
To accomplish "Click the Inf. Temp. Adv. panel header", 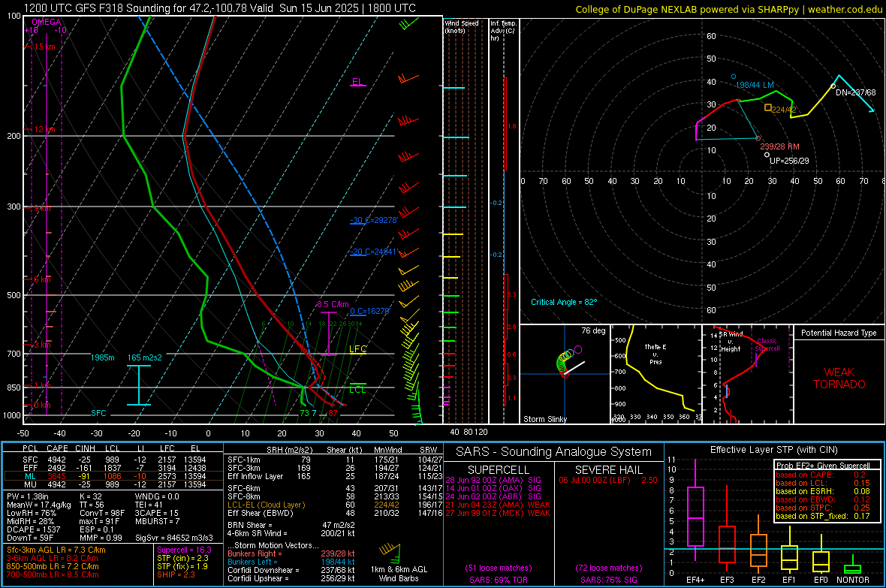I will point(503,31).
